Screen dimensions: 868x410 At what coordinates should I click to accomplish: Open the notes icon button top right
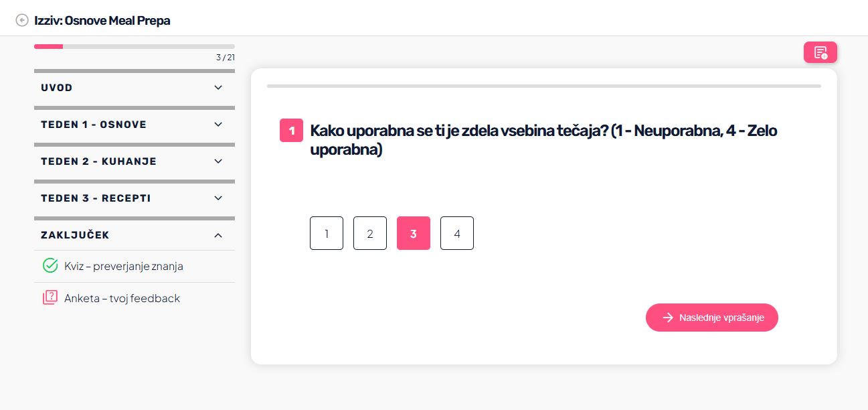pos(820,52)
